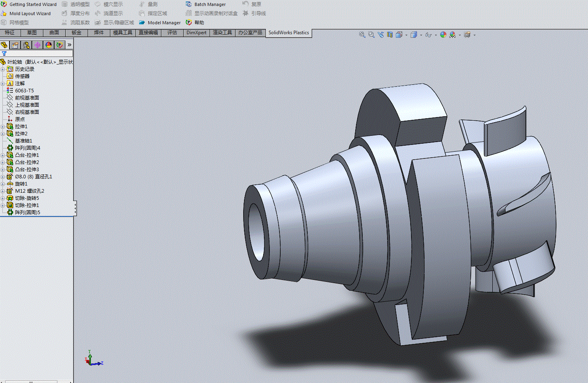Switch to the DimXpert tab
The width and height of the screenshot is (588, 383).
point(197,33)
